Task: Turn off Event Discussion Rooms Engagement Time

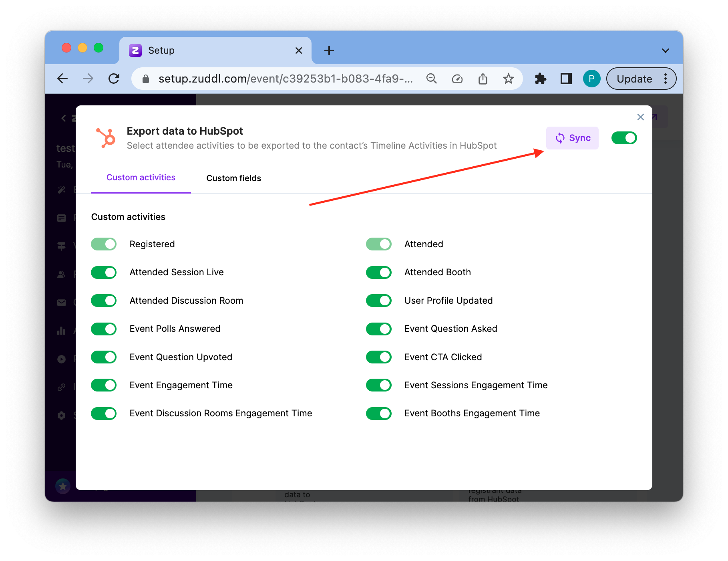Action: pos(104,414)
